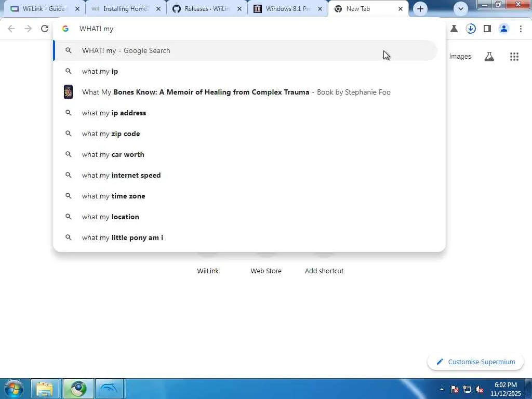Open the muted volume tray icon
Image resolution: width=532 pixels, height=399 pixels.
[x=480, y=389]
